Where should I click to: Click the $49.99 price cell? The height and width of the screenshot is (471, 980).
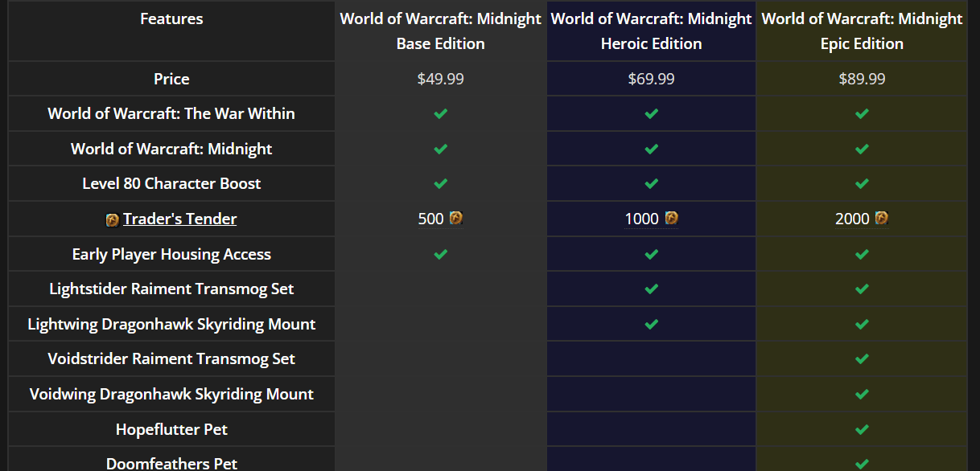(440, 79)
